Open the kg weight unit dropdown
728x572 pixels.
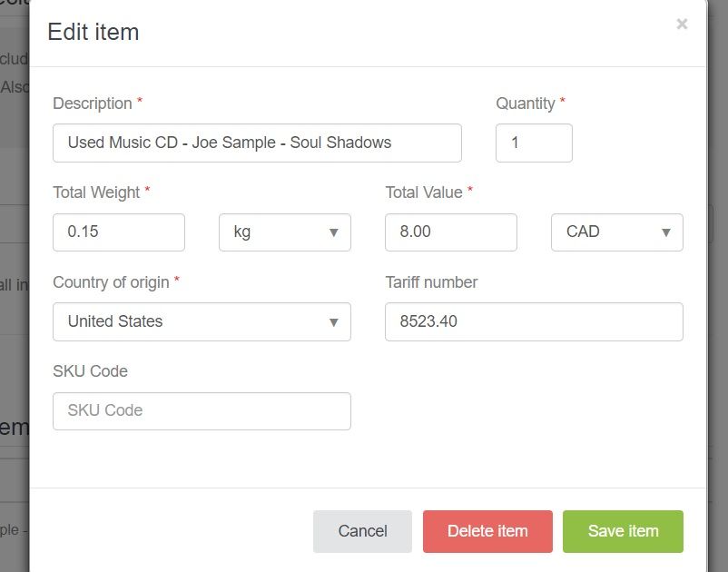pos(285,232)
